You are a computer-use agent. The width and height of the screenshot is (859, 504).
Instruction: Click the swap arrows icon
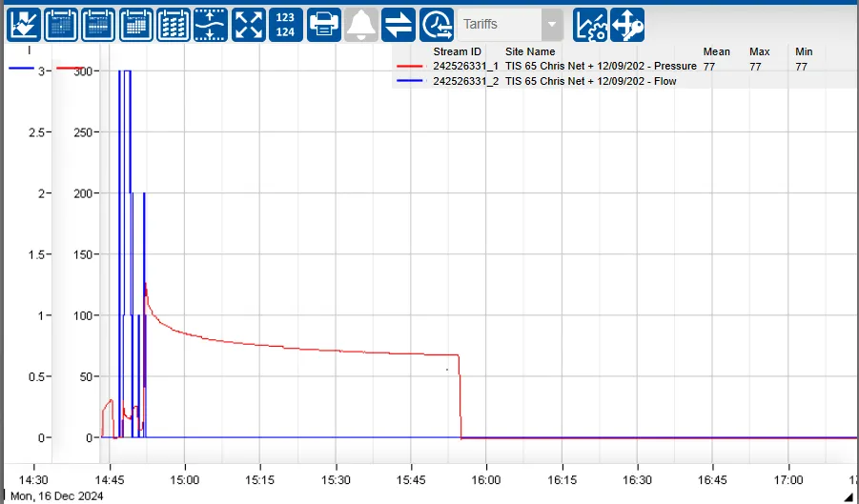point(399,25)
